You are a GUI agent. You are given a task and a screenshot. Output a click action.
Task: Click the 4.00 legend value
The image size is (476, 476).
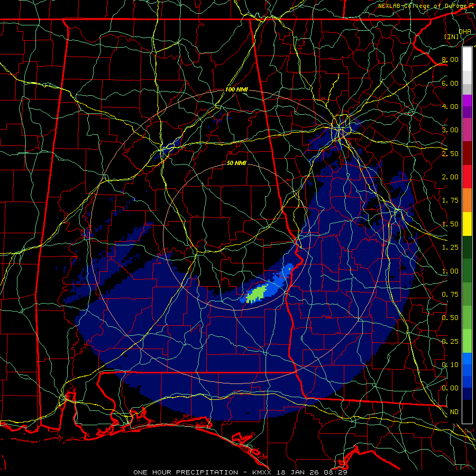450,106
